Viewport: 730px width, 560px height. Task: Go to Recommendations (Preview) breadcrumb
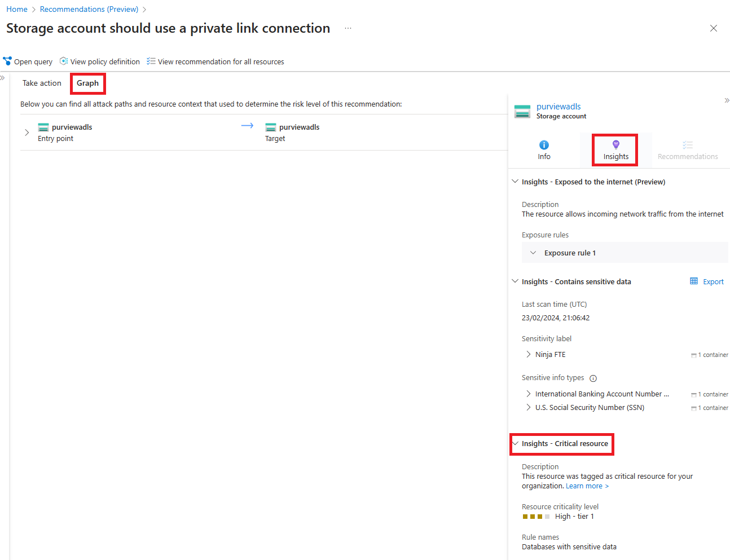pyautogui.click(x=89, y=9)
